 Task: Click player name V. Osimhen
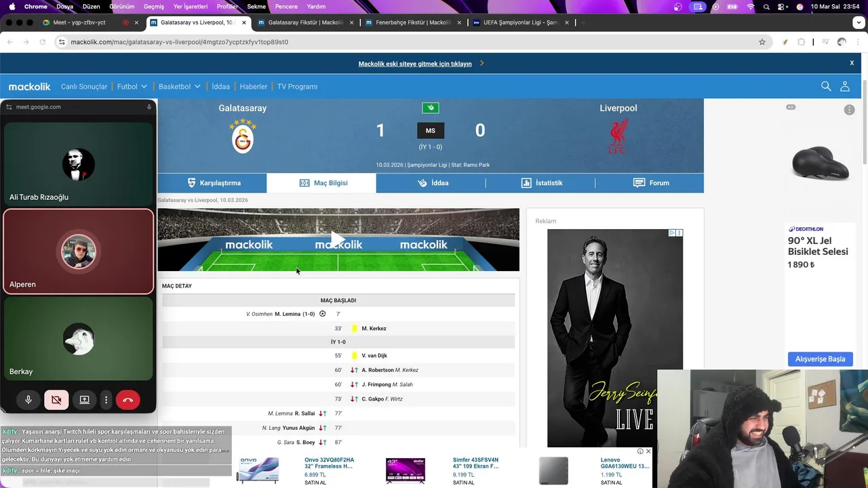[x=259, y=314]
